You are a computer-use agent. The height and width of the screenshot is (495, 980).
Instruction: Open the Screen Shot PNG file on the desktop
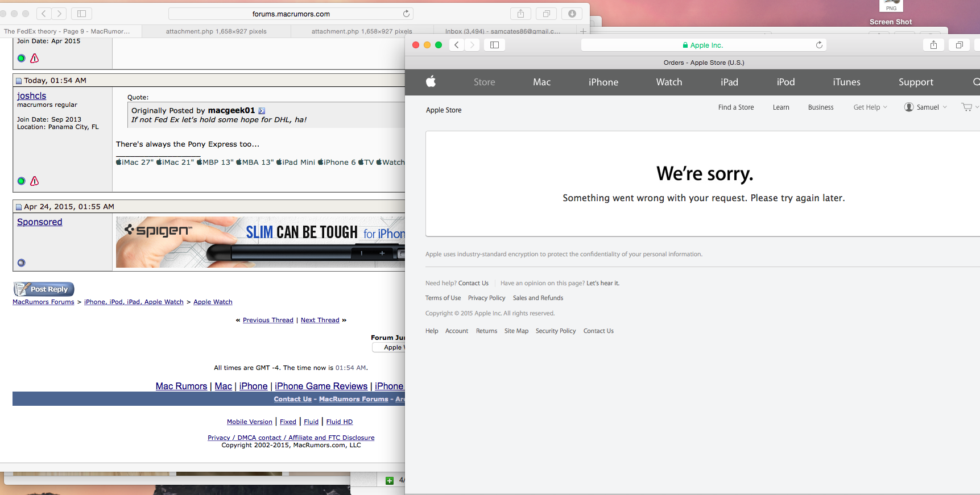pyautogui.click(x=891, y=13)
